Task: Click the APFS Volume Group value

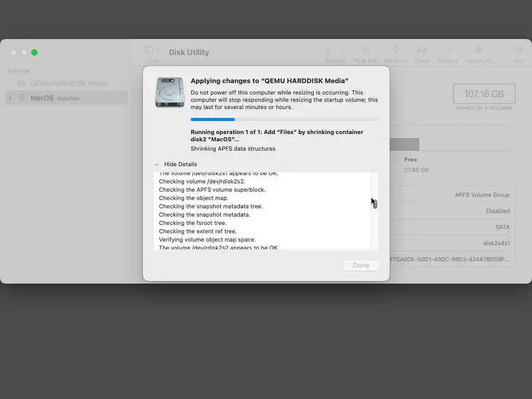Action: tap(482, 195)
